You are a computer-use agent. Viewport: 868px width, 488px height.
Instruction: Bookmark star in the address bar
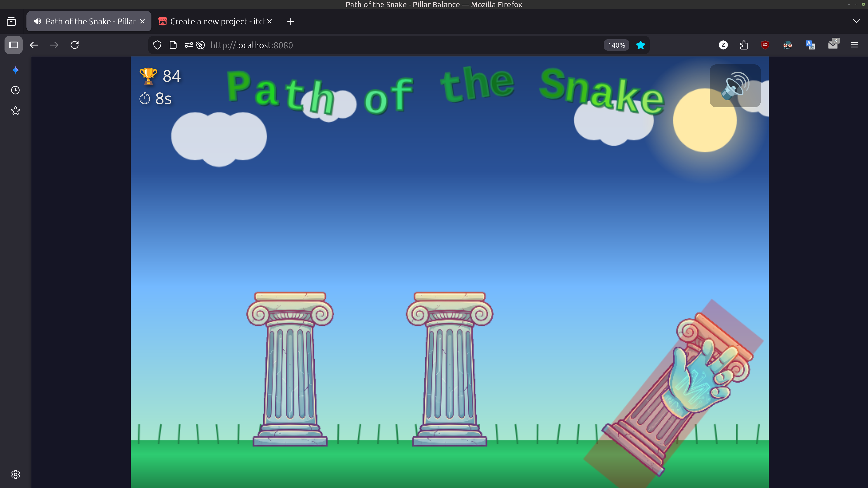click(640, 45)
